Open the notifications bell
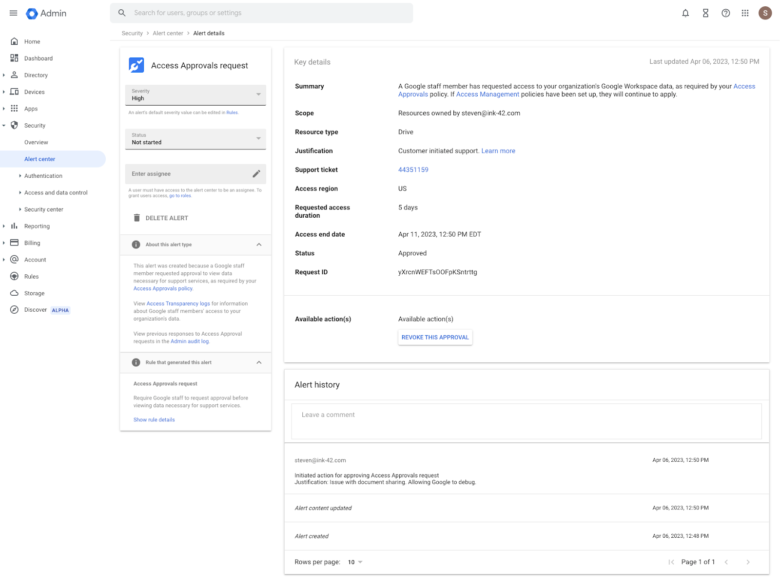780x586 pixels. pyautogui.click(x=685, y=13)
